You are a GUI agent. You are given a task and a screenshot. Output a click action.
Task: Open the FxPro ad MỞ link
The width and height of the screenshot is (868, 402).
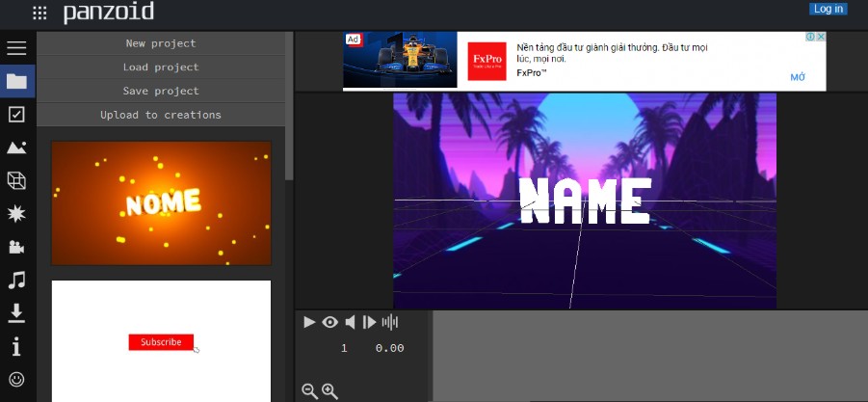[x=798, y=77]
